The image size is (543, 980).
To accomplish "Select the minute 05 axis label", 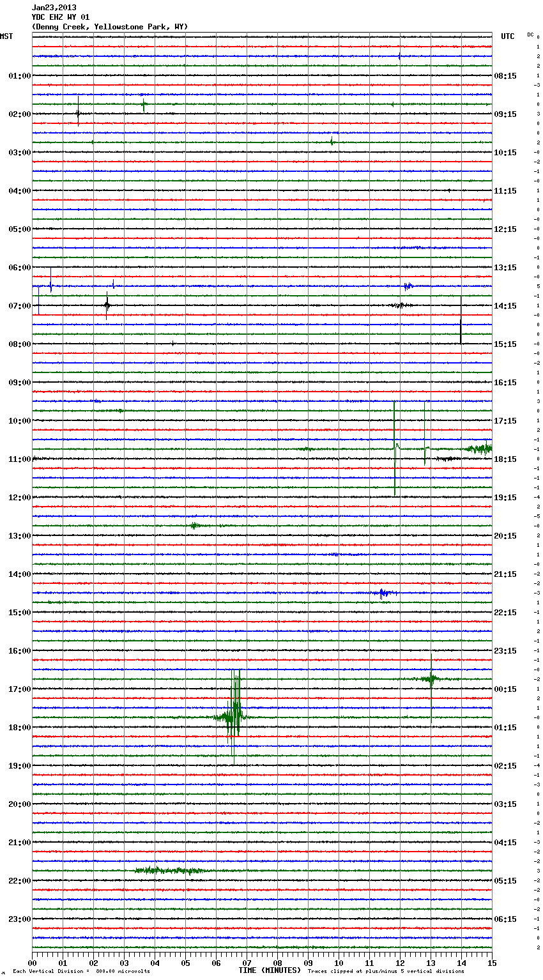I will 185,963.
